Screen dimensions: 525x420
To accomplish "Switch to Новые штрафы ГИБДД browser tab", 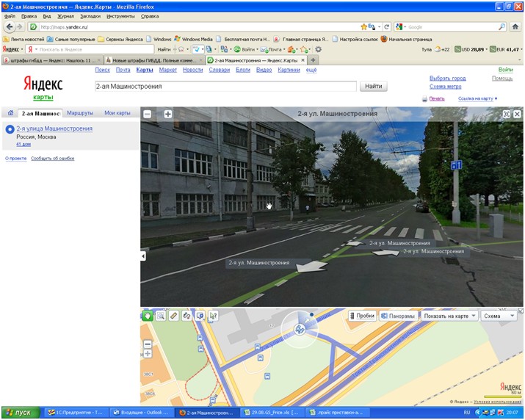I will point(154,60).
